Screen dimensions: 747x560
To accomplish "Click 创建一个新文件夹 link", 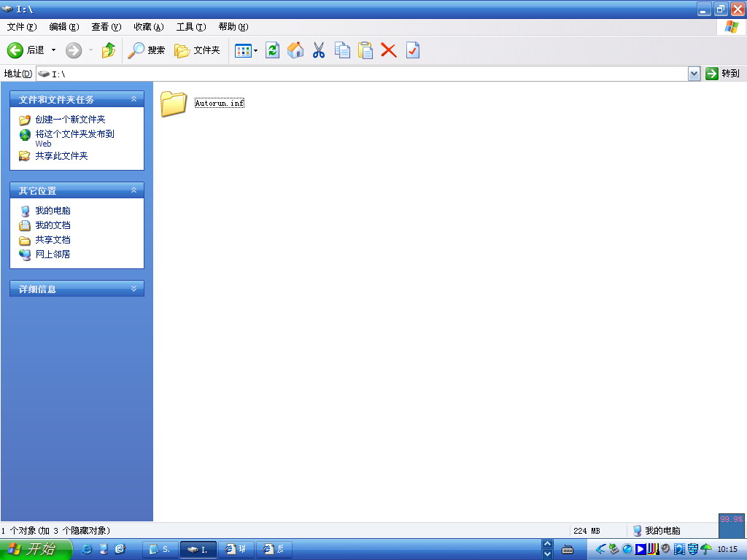I will [x=70, y=120].
